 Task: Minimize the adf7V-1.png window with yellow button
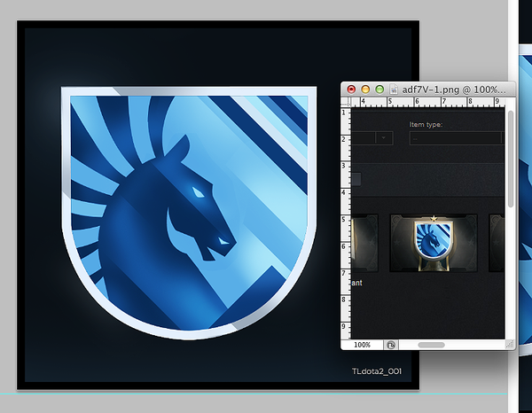tap(365, 90)
